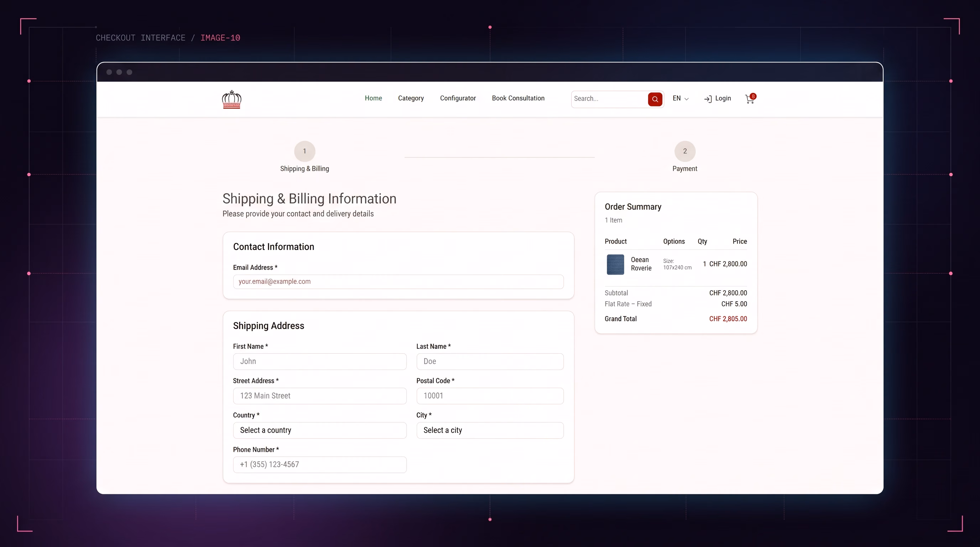Open the Select a city dropdown
Image resolution: width=980 pixels, height=547 pixels.
[490, 430]
